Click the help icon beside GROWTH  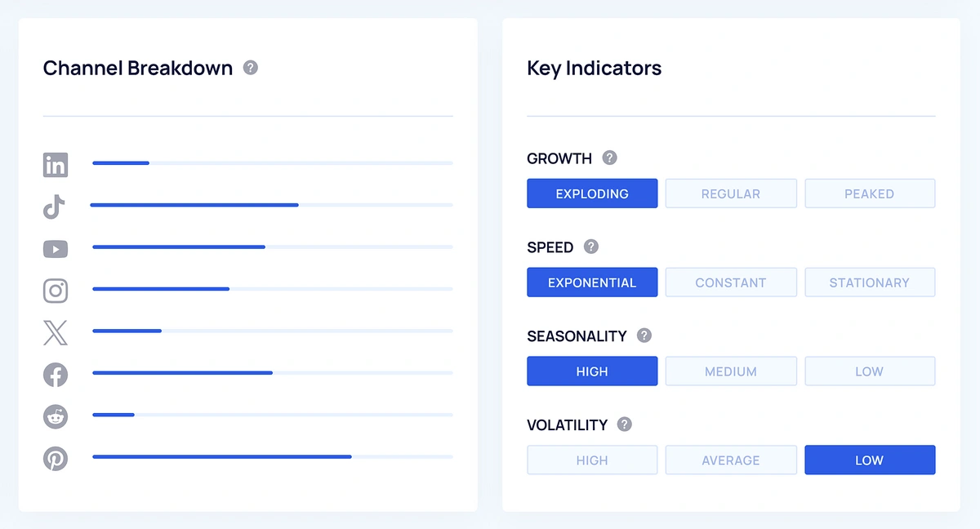click(x=609, y=158)
